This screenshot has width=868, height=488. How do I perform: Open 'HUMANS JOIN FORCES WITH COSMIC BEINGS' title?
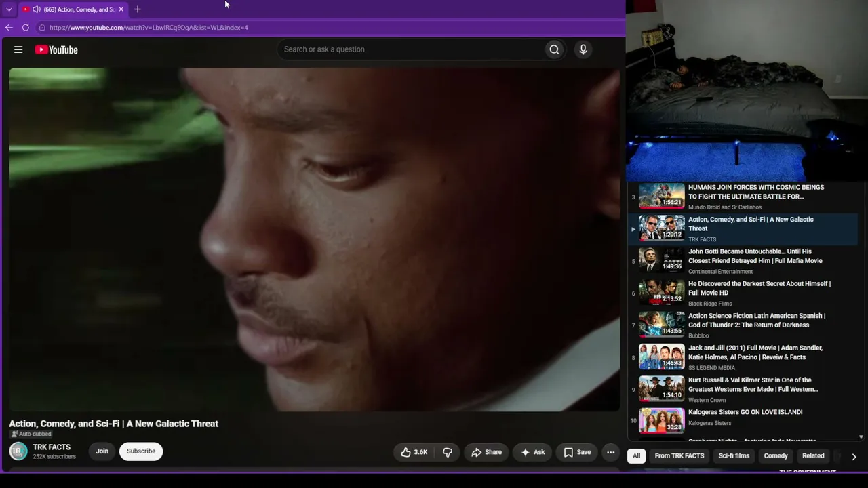[756, 192]
